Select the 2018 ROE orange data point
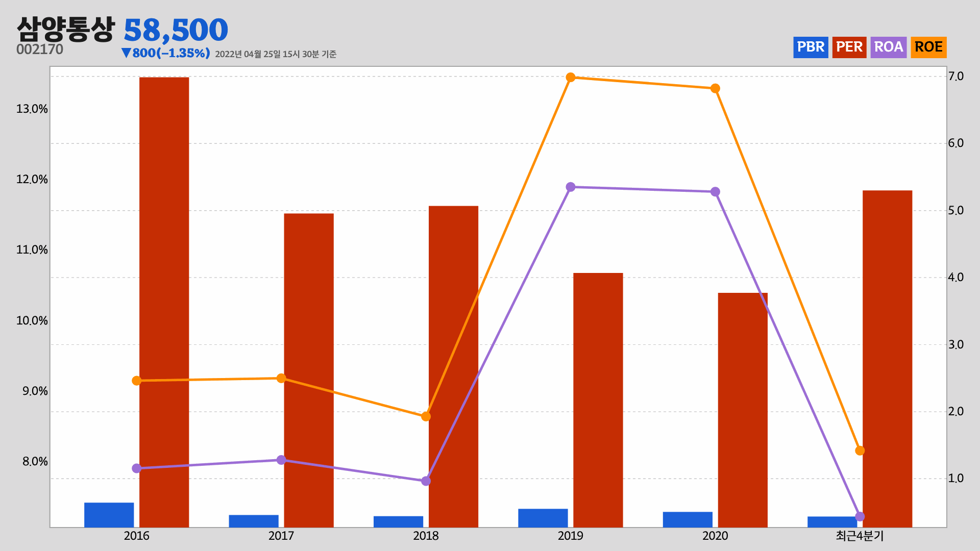Screen dimensions: 980x551 pyautogui.click(x=426, y=417)
